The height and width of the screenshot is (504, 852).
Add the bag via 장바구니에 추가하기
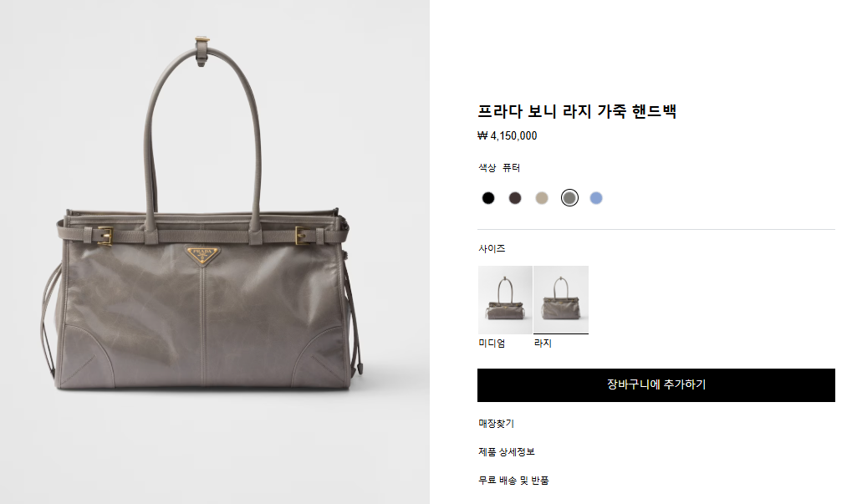point(656,385)
